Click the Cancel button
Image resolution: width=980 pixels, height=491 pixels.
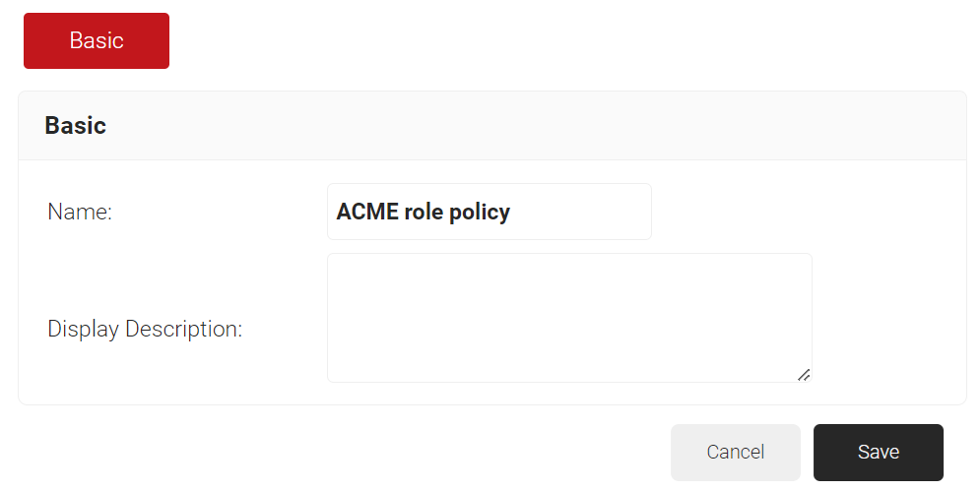click(x=735, y=452)
